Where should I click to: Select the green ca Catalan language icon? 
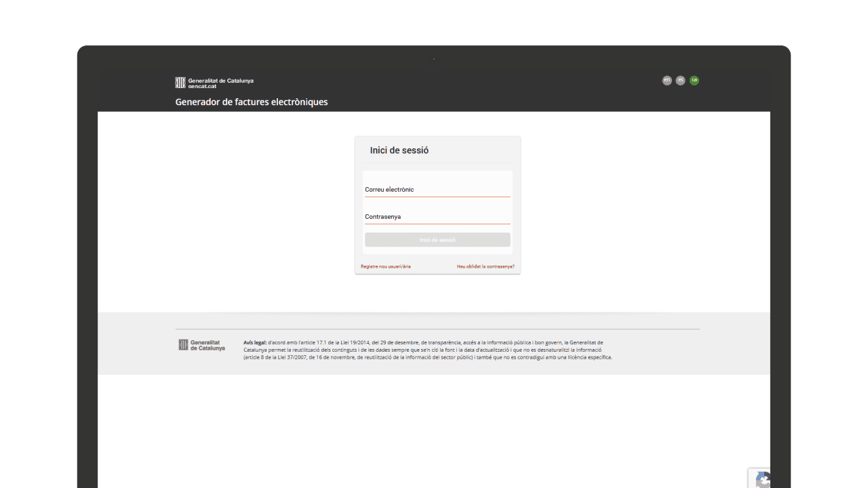[x=694, y=81]
